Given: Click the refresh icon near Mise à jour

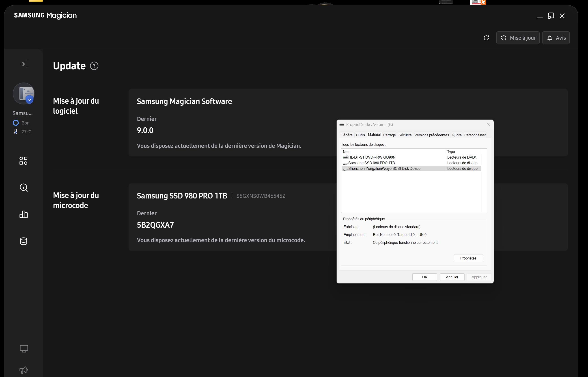Looking at the screenshot, I should [x=486, y=38].
